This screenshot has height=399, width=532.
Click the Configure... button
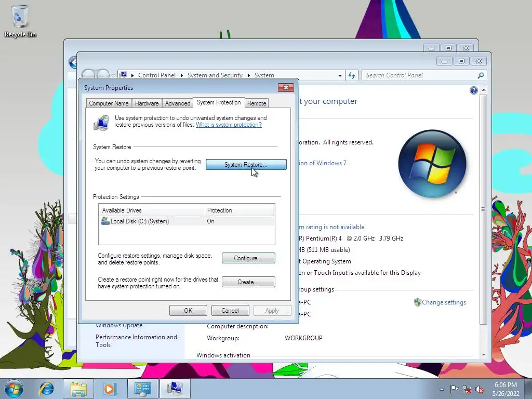(248, 258)
